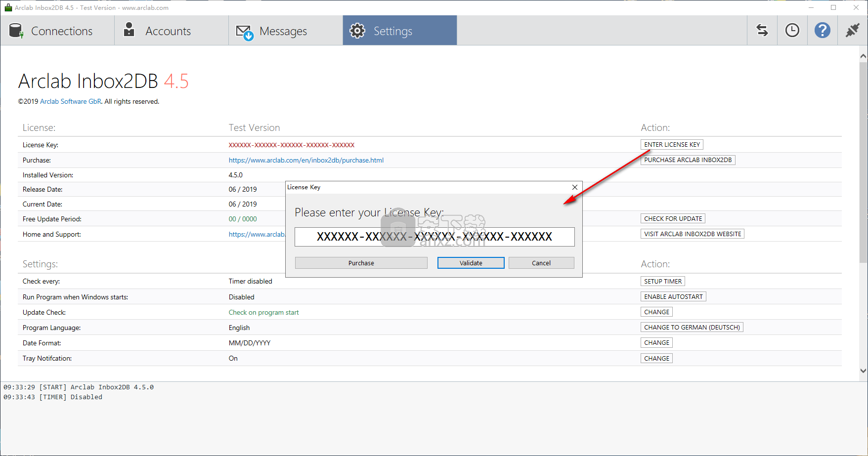The width and height of the screenshot is (868, 456).
Task: Click the Settings gear icon
Action: [x=357, y=31]
